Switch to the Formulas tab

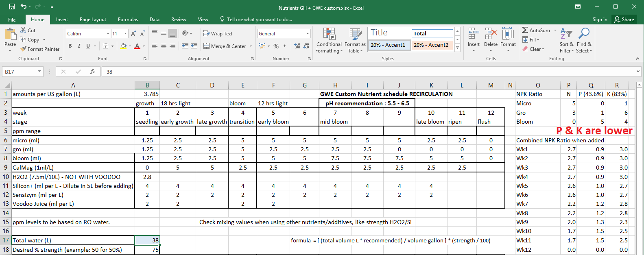(128, 20)
